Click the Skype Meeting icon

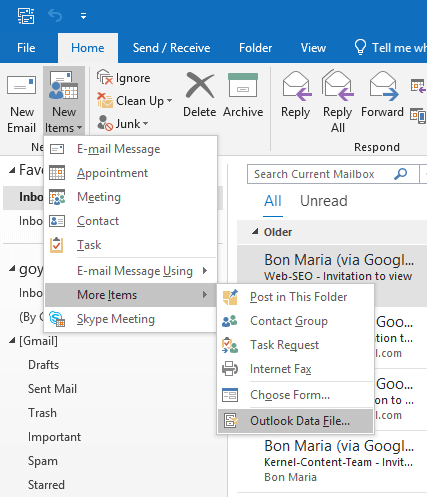pyautogui.click(x=57, y=319)
